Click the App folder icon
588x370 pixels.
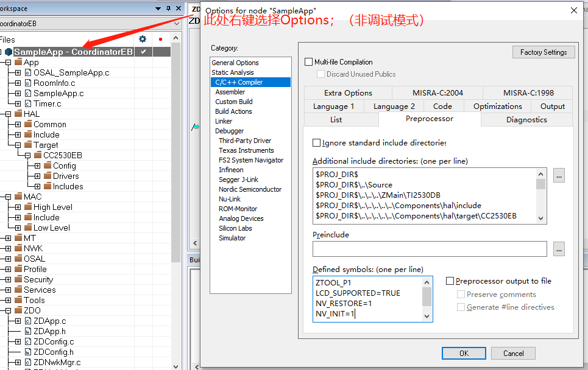point(18,62)
